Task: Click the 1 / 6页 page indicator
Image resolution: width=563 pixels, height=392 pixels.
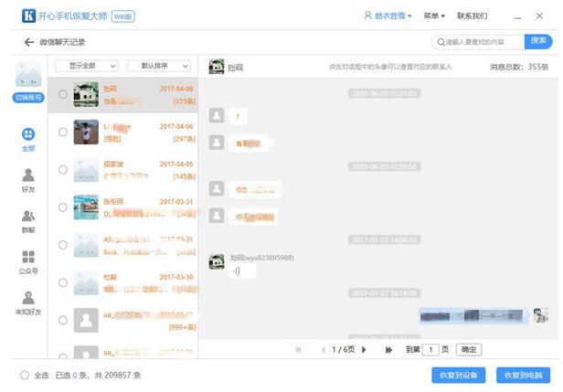Action: [344, 349]
